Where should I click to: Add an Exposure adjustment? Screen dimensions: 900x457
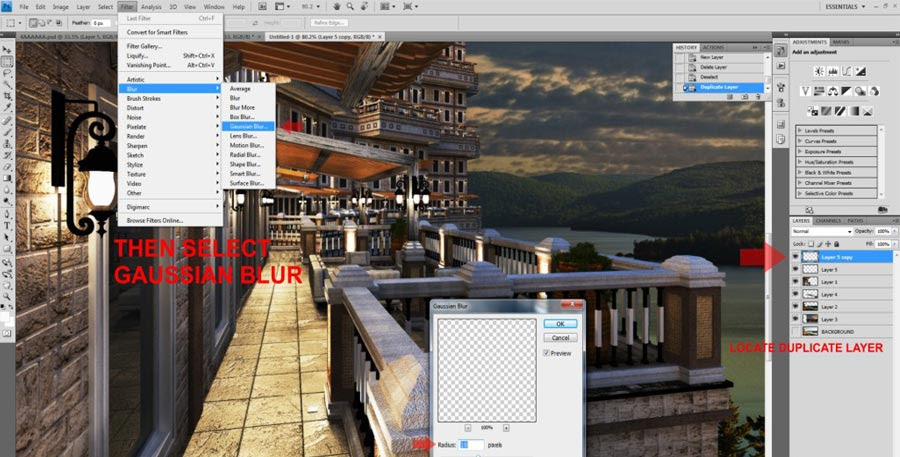861,71
